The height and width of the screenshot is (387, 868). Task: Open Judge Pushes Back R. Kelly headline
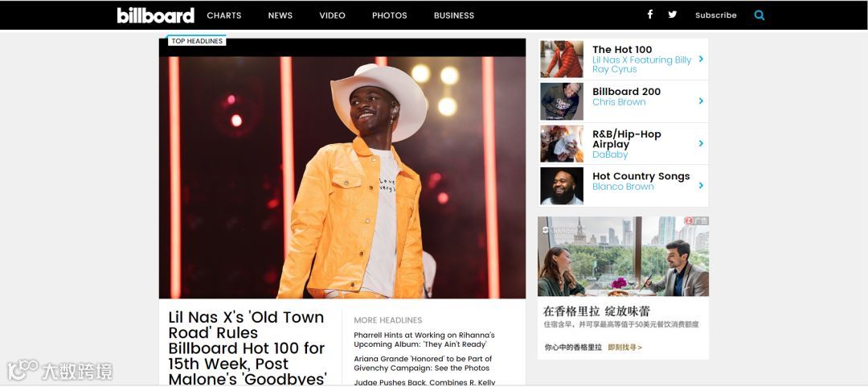point(424,382)
